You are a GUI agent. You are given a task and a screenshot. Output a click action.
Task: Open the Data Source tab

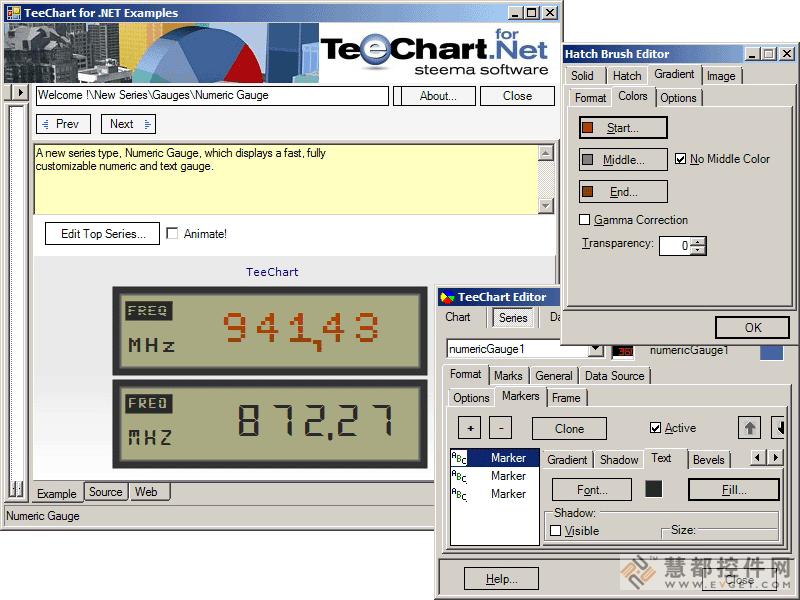pos(615,376)
